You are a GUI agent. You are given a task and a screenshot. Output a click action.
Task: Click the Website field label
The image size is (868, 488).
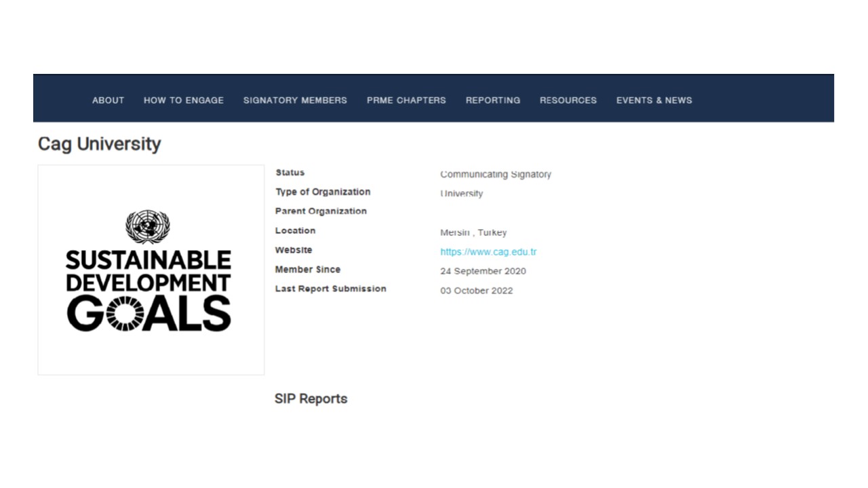coord(294,250)
